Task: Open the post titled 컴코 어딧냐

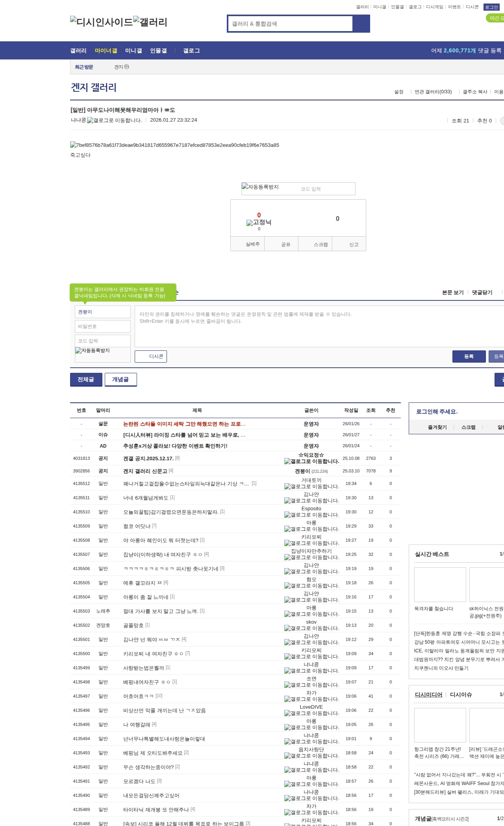Action: (137, 526)
